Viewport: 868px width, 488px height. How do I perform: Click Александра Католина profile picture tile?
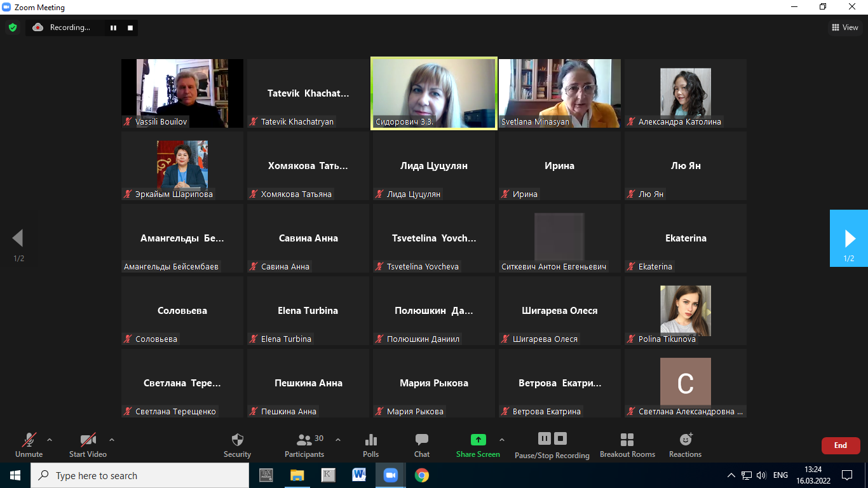(x=686, y=92)
